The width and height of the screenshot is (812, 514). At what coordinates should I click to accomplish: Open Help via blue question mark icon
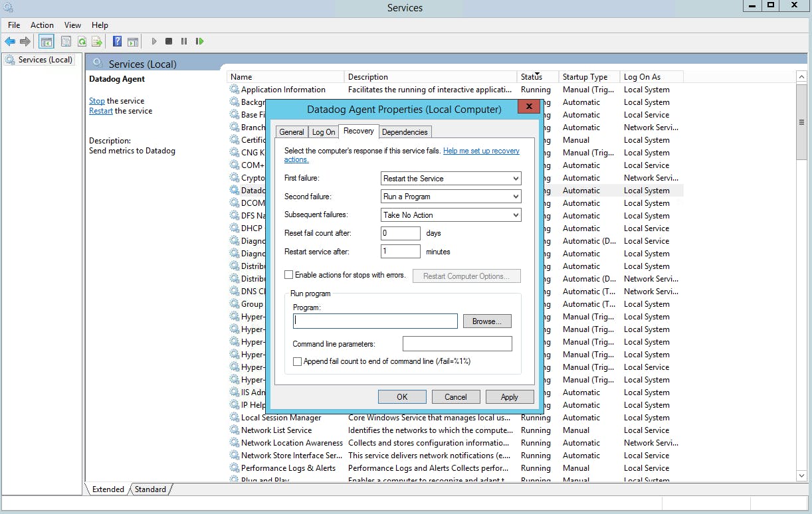[x=117, y=42]
